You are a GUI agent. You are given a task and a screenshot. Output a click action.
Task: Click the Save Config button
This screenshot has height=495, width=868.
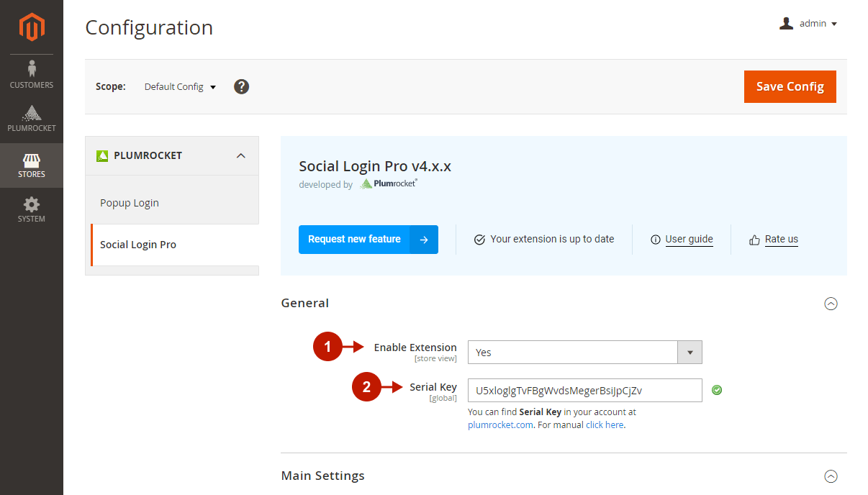pos(790,86)
